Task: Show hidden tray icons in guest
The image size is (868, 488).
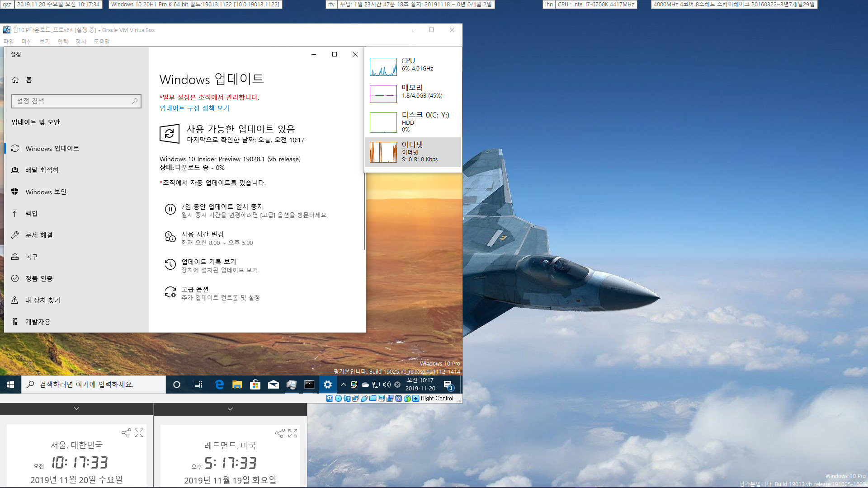Action: point(343,385)
